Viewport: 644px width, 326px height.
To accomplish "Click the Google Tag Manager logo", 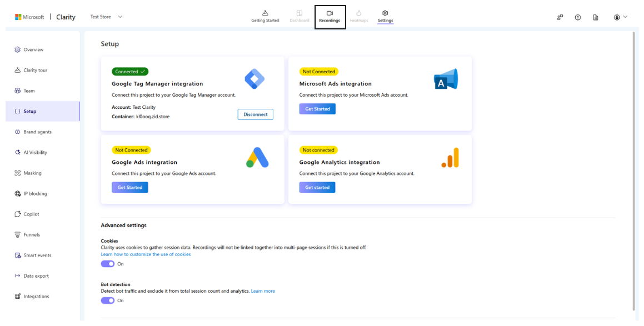I will pyautogui.click(x=254, y=79).
